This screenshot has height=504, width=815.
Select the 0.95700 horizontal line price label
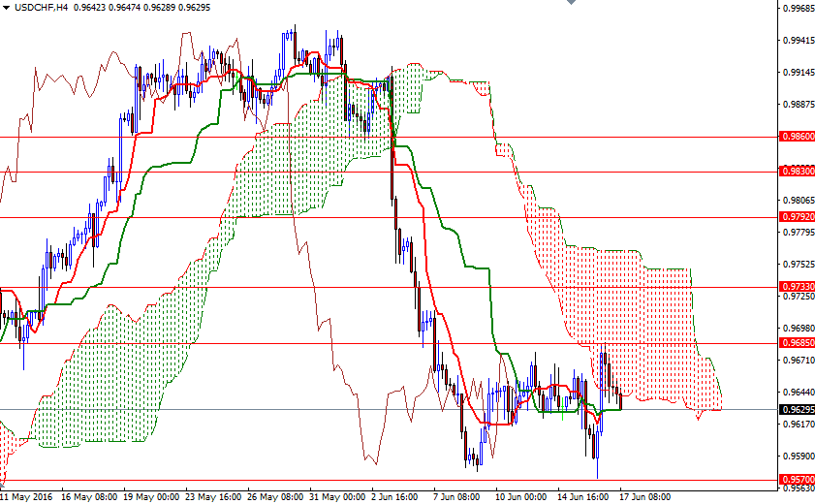pos(798,480)
